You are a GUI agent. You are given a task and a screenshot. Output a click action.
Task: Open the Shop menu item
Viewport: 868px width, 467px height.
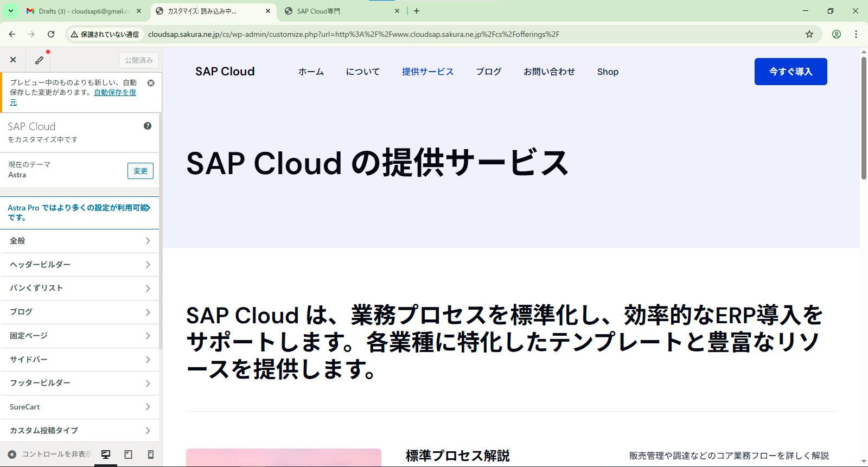[x=608, y=72]
